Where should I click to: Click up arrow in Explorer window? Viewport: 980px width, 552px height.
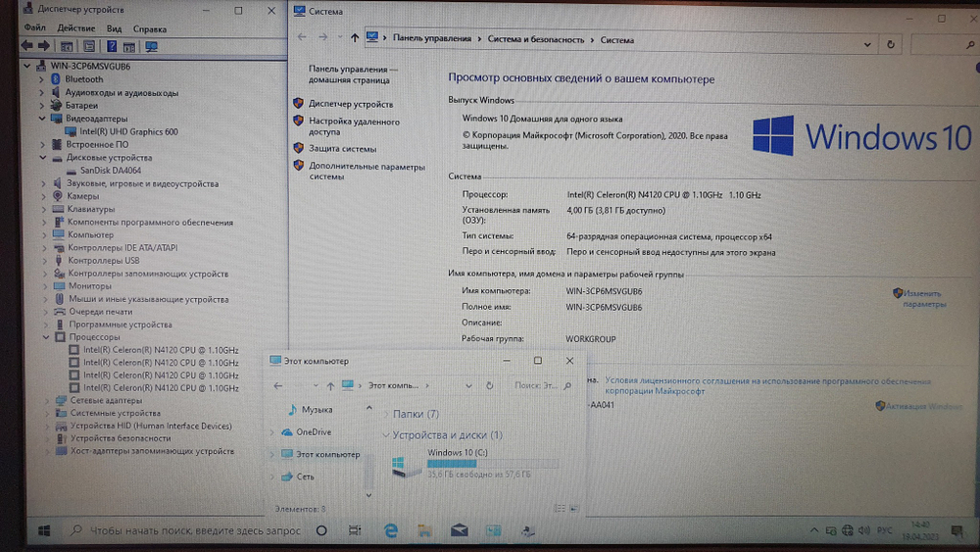pyautogui.click(x=330, y=385)
